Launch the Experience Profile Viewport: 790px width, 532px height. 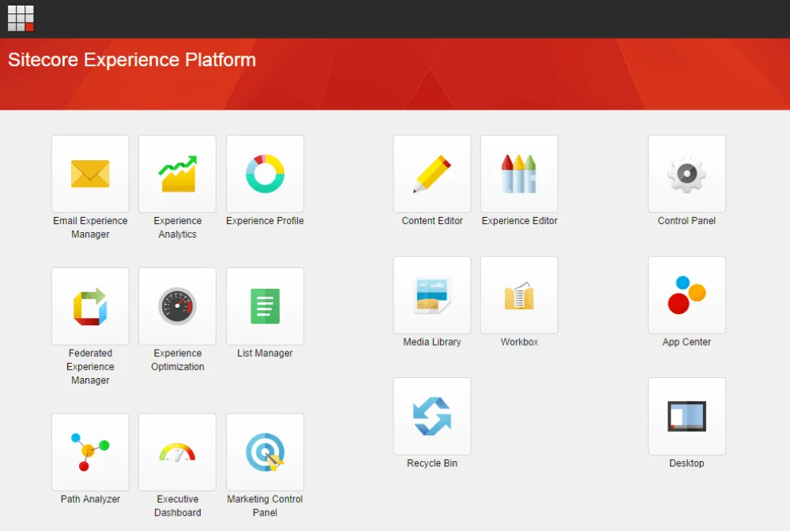(x=265, y=174)
